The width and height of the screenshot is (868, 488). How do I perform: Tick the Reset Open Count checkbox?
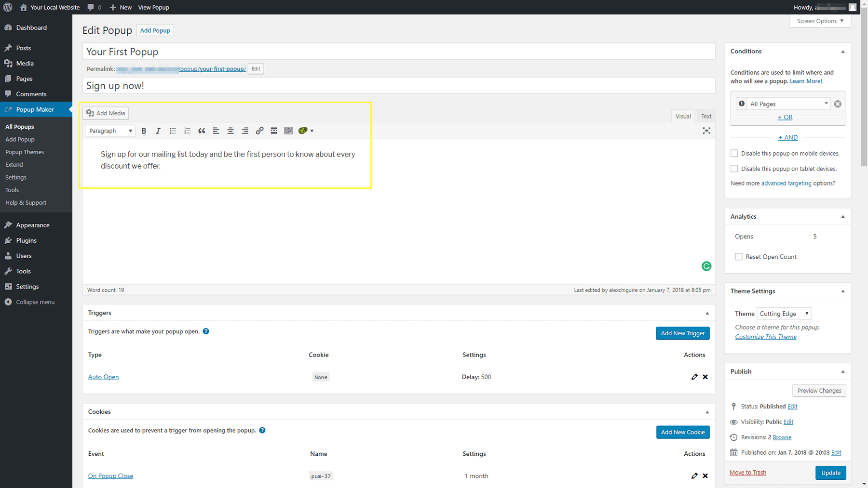pos(739,257)
